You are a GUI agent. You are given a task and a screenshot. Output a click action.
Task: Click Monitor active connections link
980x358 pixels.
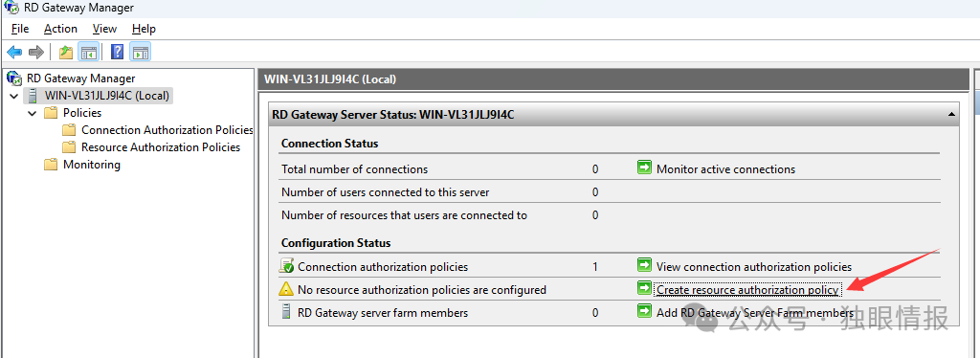tap(725, 169)
